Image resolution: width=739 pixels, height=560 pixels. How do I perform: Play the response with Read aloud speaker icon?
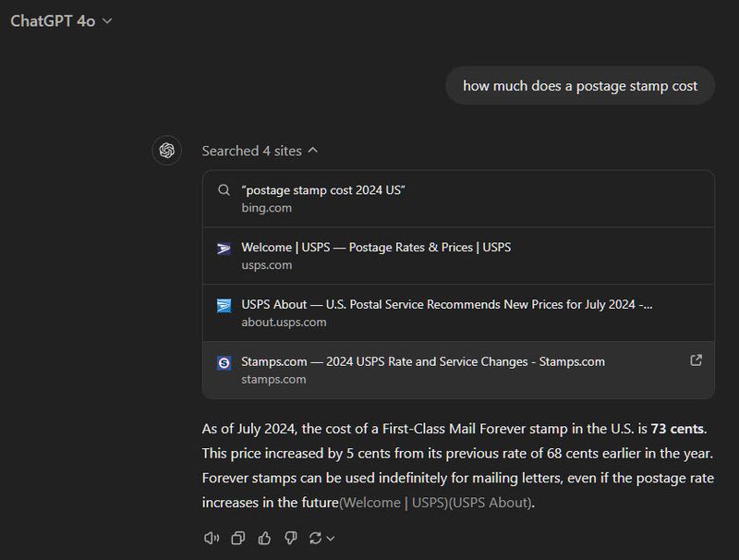[212, 538]
